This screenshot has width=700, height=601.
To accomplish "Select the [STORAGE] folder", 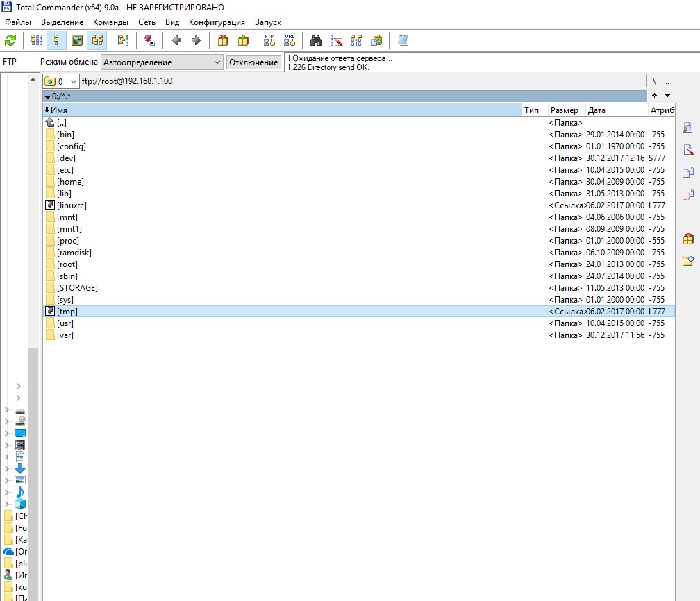I will (359, 288).
